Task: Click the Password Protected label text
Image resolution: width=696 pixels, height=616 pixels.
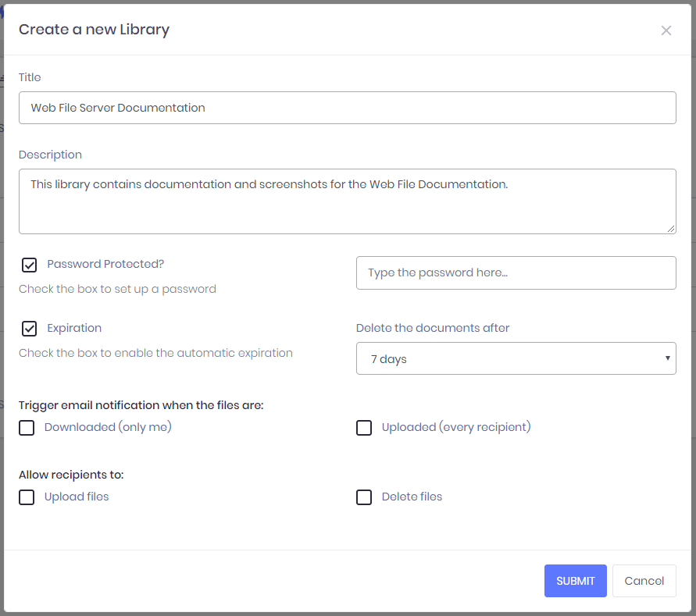Action: pos(105,264)
